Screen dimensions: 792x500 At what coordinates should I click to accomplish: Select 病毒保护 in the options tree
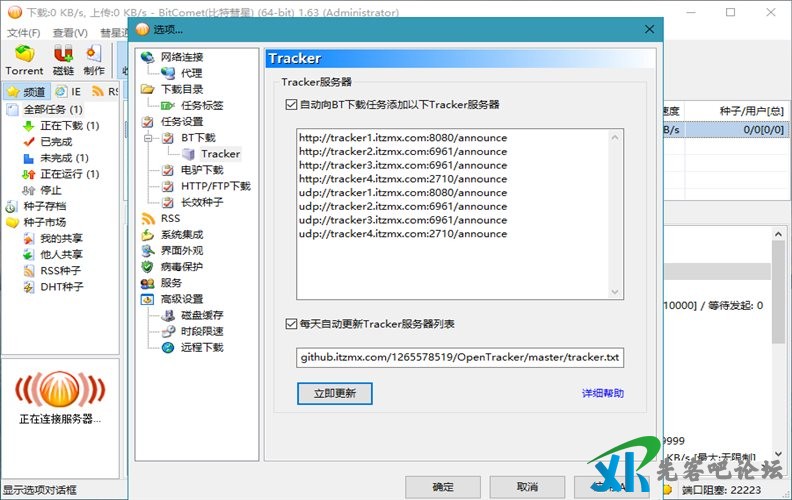pos(181,267)
